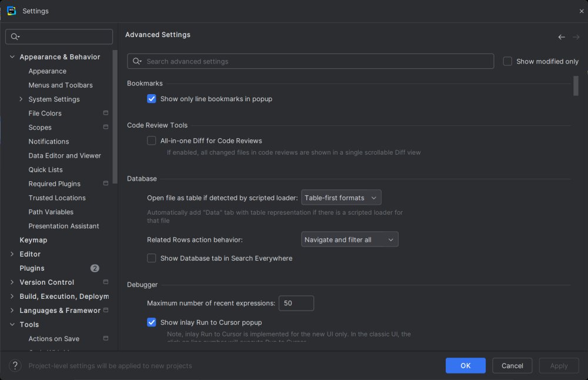
Task: Open the Table-first formats dropdown
Action: (x=341, y=198)
